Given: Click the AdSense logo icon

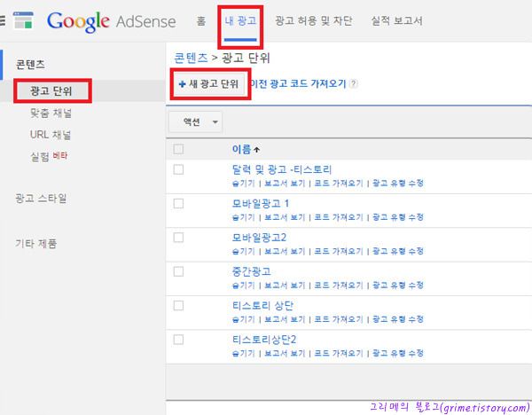Looking at the screenshot, I should tap(23, 20).
